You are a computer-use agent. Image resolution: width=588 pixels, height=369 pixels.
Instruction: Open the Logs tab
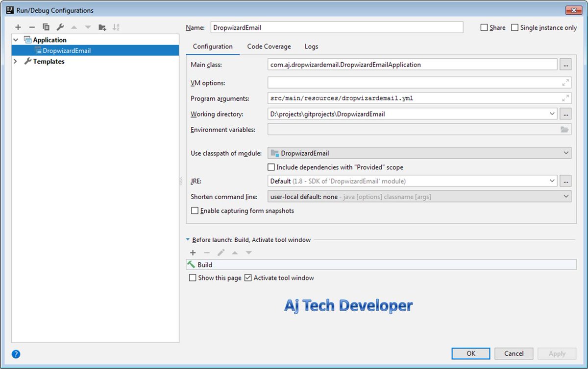pyautogui.click(x=311, y=46)
